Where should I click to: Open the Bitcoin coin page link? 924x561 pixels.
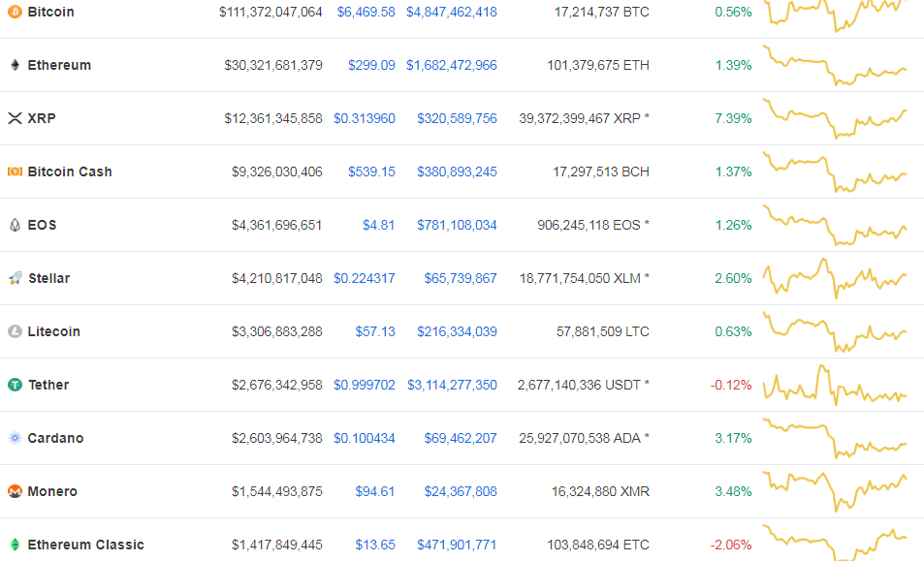click(50, 12)
